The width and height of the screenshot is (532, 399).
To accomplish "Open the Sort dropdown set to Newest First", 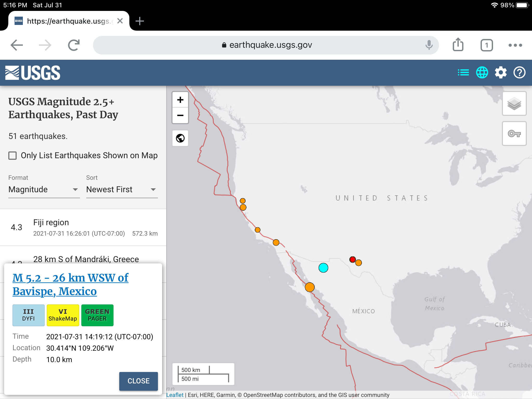I will tap(122, 189).
